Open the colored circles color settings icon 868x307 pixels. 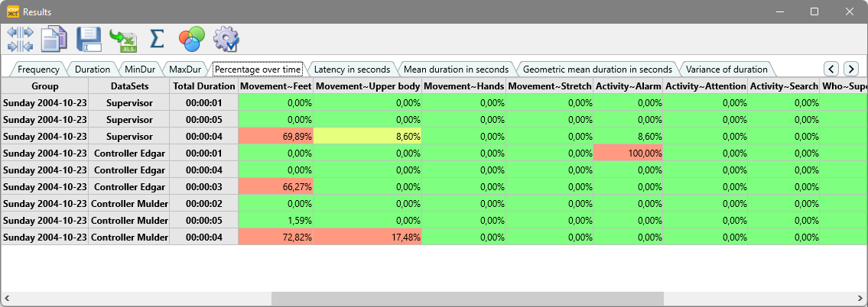coord(191,39)
